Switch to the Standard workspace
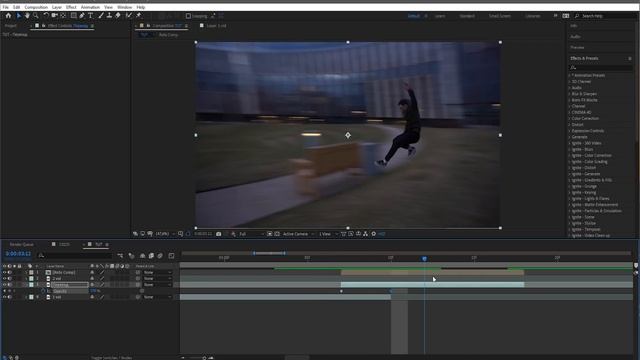640x360 pixels. pyautogui.click(x=467, y=16)
